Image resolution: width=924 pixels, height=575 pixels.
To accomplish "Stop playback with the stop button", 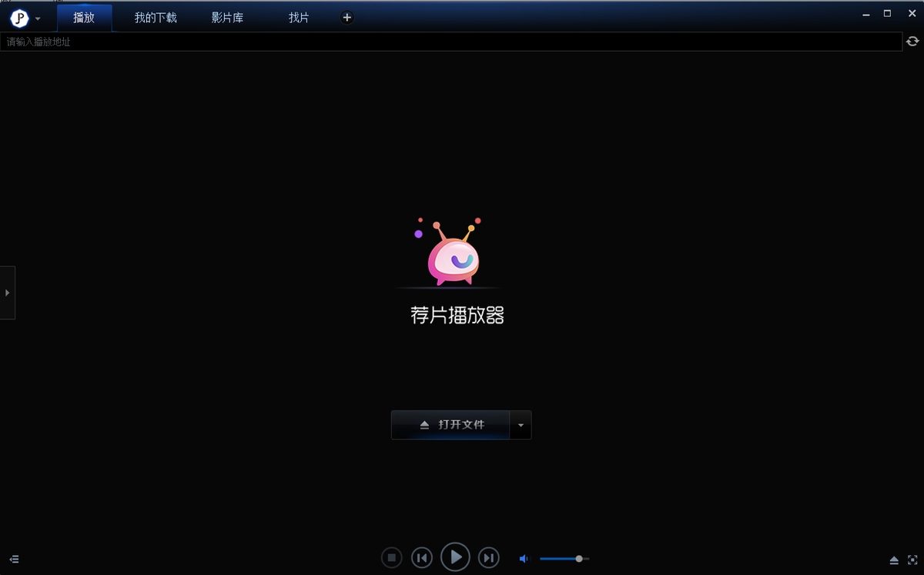I will click(x=391, y=557).
